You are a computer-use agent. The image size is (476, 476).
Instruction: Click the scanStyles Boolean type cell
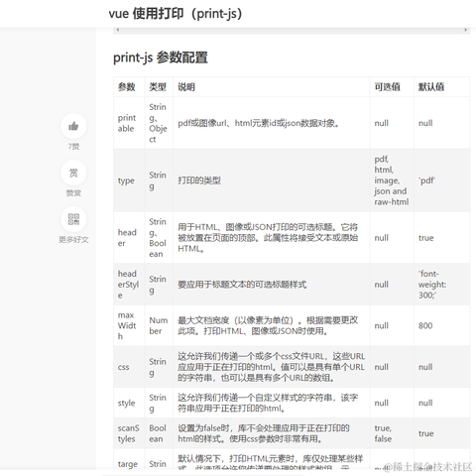[159, 433]
